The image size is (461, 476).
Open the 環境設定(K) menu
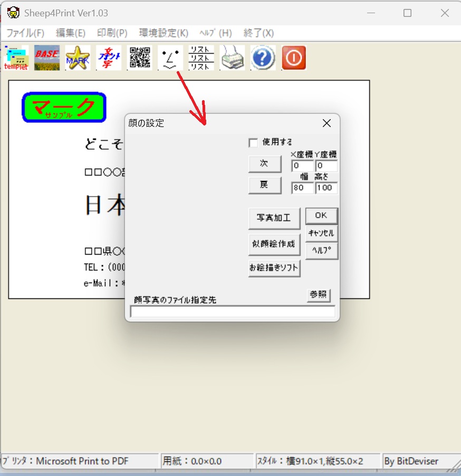tap(164, 33)
